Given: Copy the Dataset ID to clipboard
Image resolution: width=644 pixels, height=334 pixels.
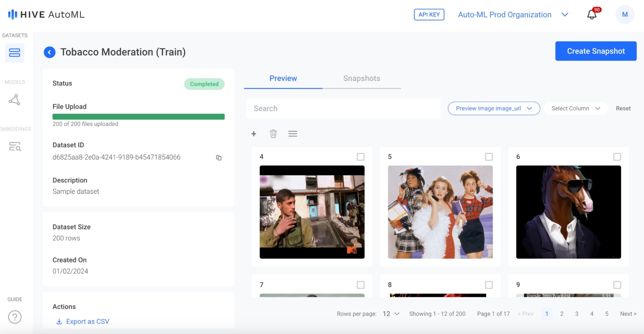Looking at the screenshot, I should 219,158.
